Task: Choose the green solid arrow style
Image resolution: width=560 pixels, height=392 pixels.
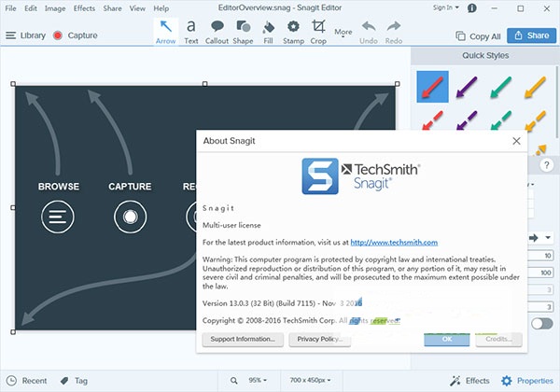Action: [x=501, y=87]
